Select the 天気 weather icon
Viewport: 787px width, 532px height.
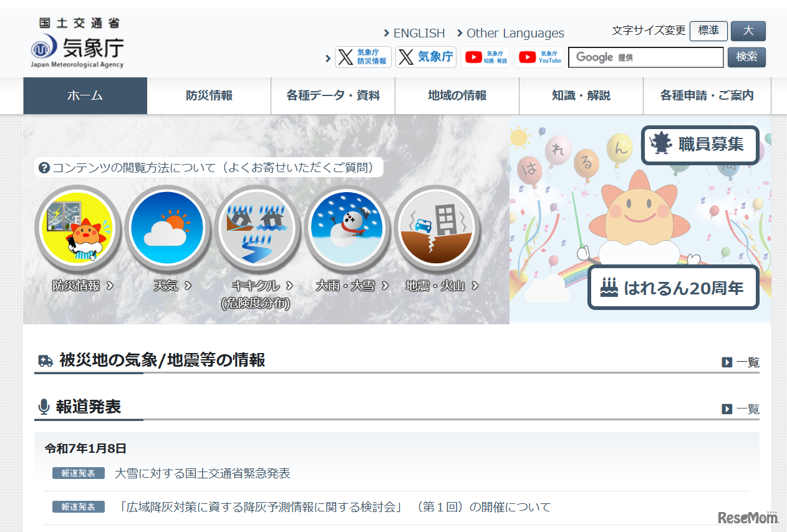point(167,228)
